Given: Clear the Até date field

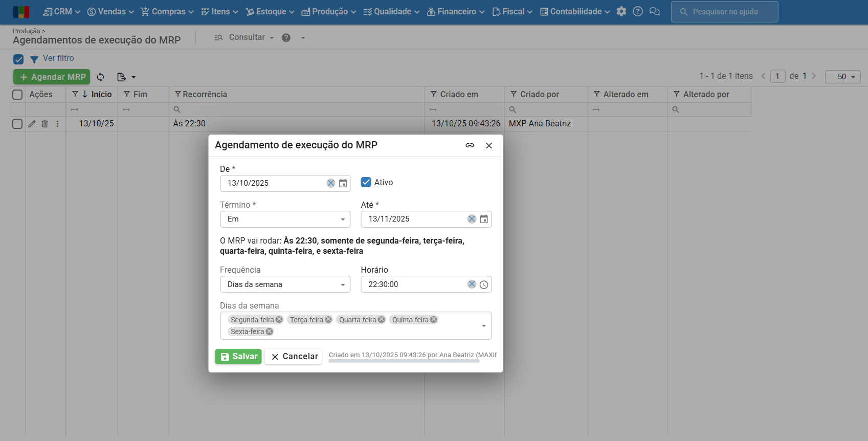Looking at the screenshot, I should pyautogui.click(x=472, y=219).
